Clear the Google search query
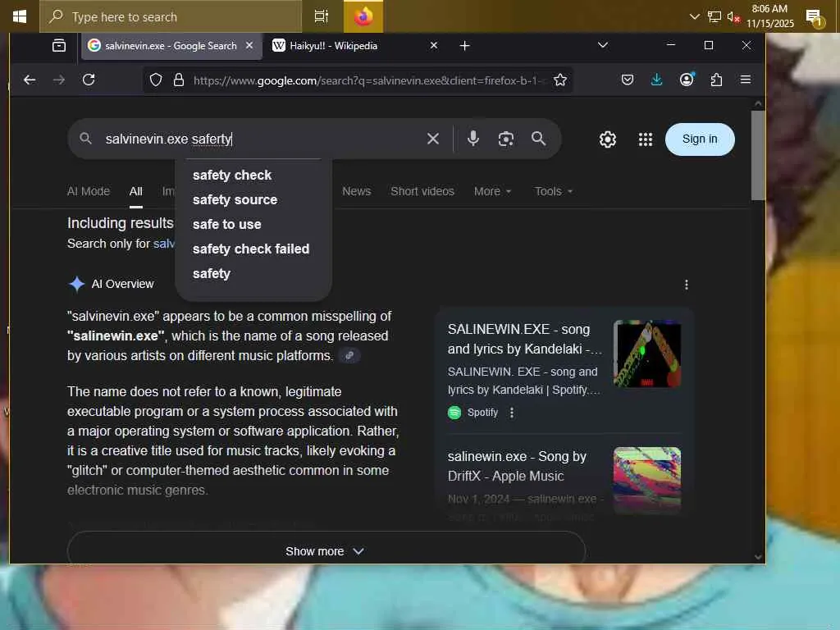840x630 pixels. pyautogui.click(x=433, y=139)
